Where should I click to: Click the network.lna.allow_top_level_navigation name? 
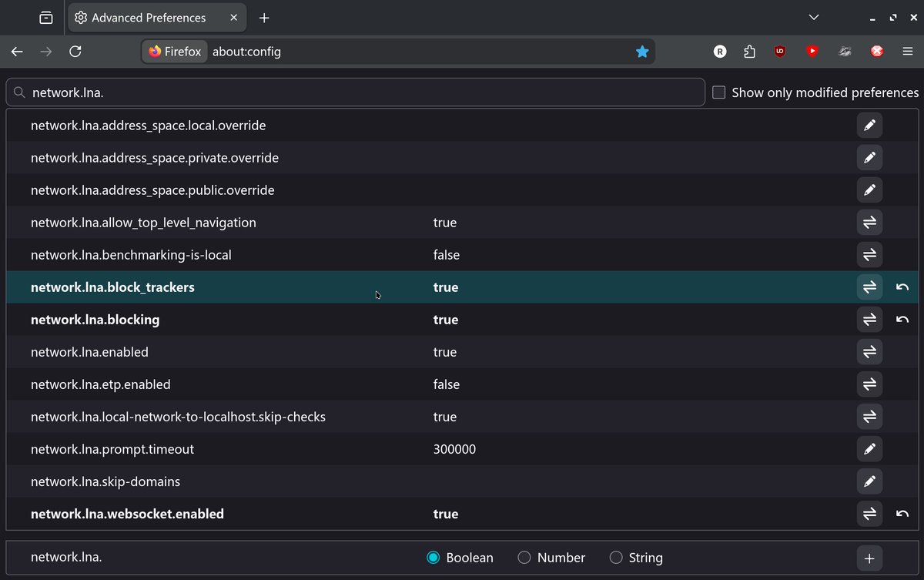click(x=143, y=223)
